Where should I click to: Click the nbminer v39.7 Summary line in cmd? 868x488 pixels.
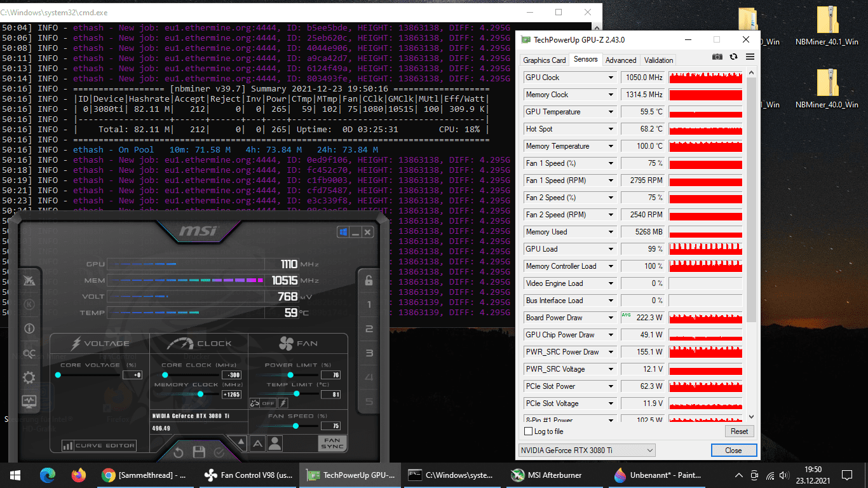283,88
